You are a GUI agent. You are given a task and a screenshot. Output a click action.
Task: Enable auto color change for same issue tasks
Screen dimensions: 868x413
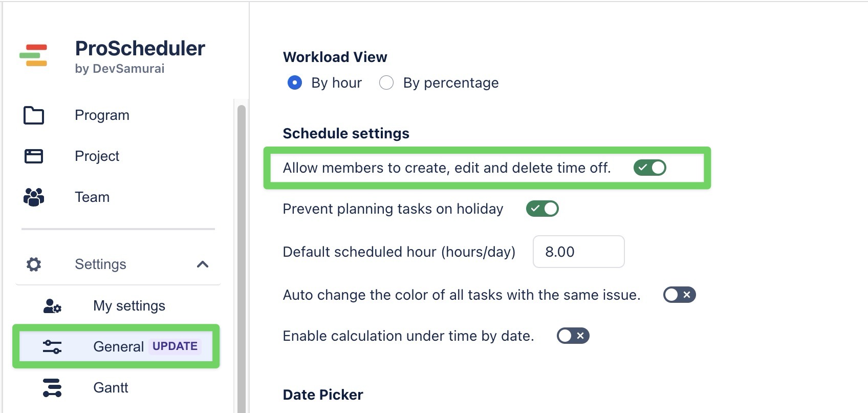pos(679,295)
